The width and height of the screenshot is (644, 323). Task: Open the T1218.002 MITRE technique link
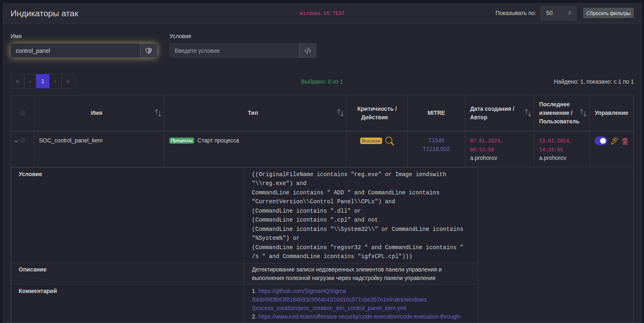pyautogui.click(x=436, y=149)
